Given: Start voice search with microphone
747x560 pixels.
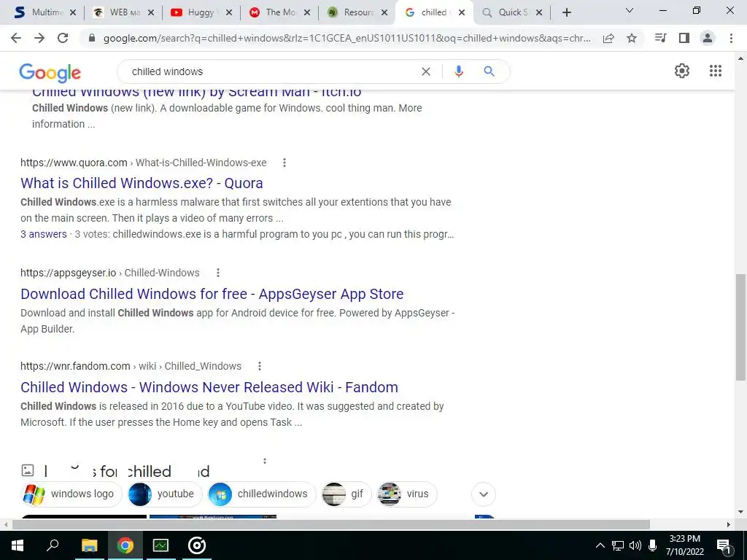Looking at the screenshot, I should tap(459, 71).
